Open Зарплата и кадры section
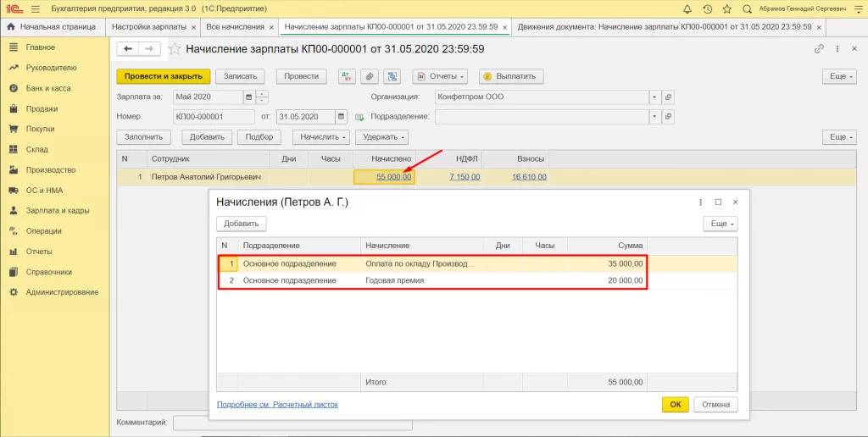The width and height of the screenshot is (868, 437). coord(58,211)
